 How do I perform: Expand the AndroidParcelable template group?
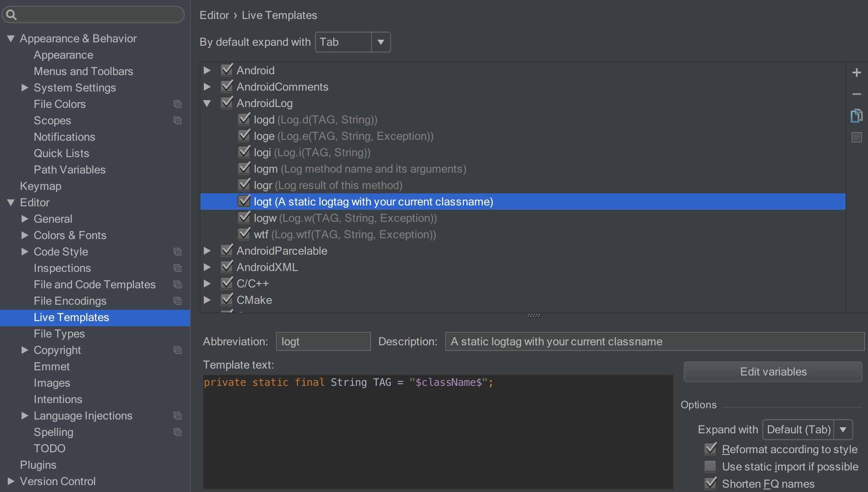[207, 251]
